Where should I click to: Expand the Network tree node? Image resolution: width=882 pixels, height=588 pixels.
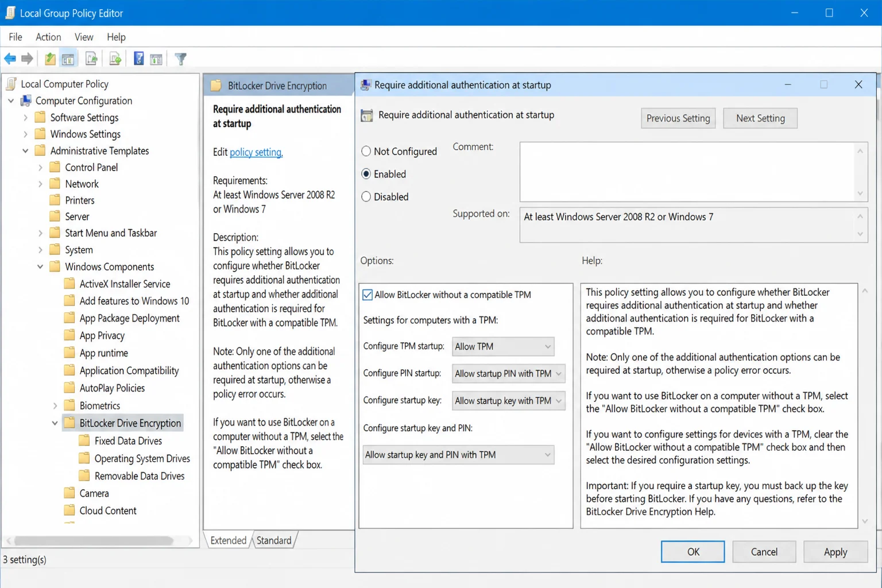tap(40, 184)
